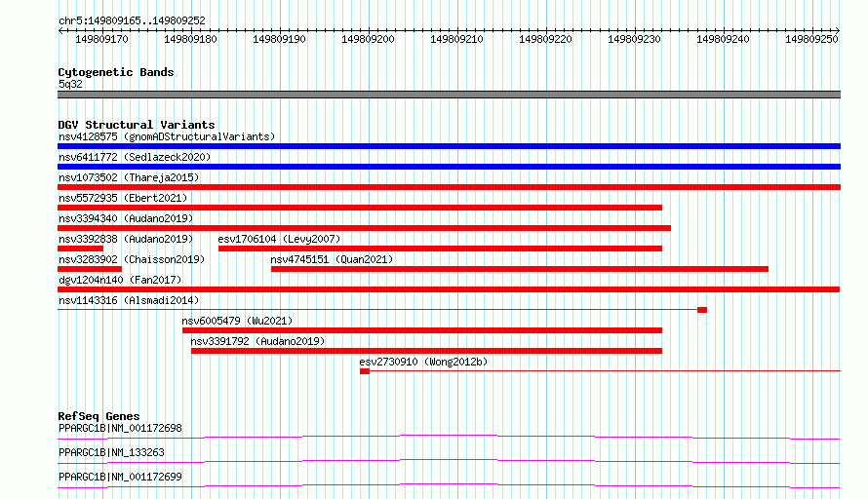Click ruler position 149809250
868x499 pixels.
(811, 39)
